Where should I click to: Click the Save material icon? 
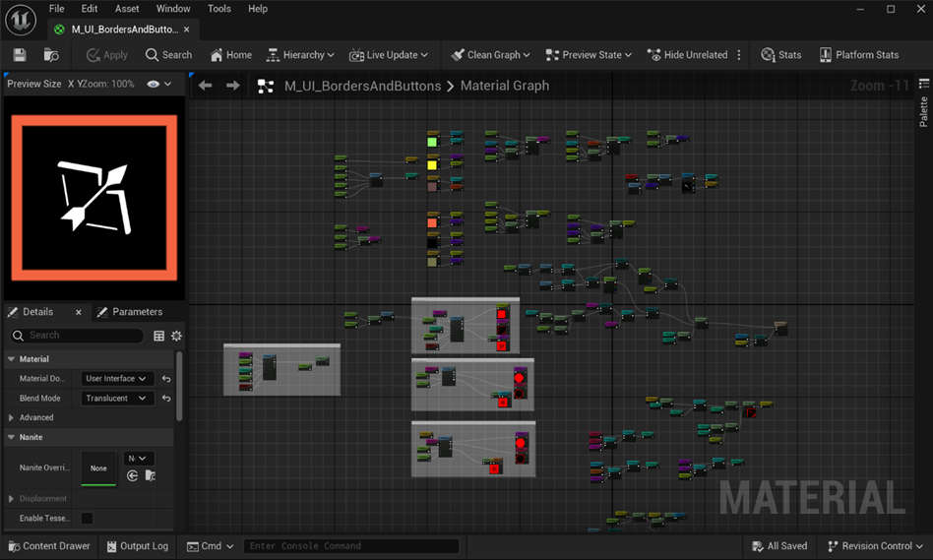tap(20, 55)
